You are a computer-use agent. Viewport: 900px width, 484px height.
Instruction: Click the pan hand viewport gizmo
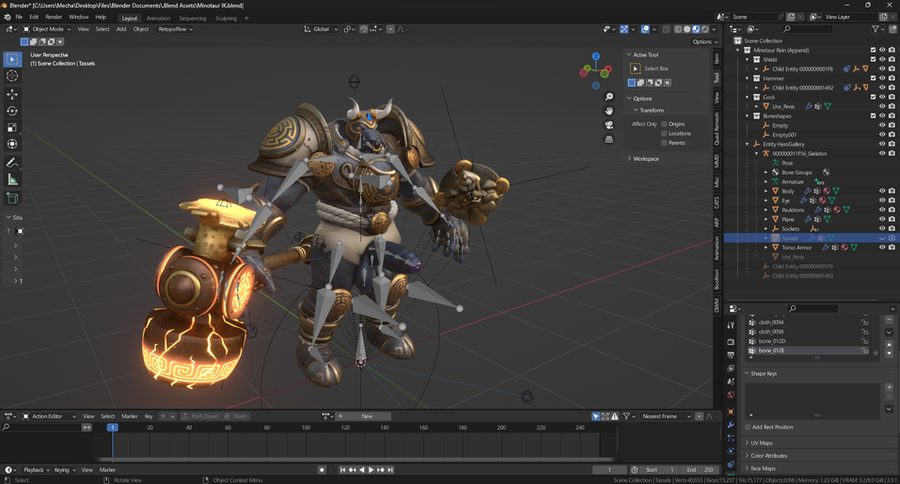pos(609,111)
